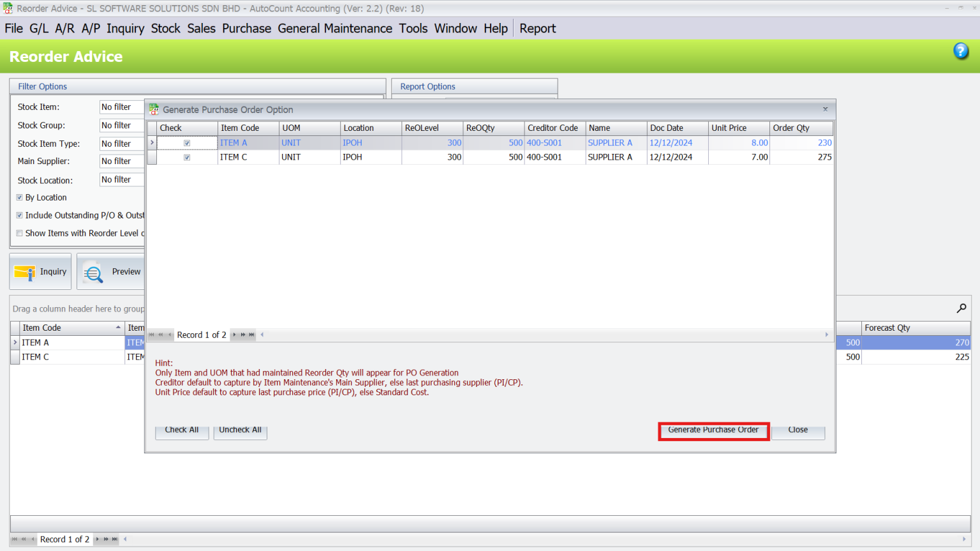Untick the checkbox on the ITEM A row

186,142
